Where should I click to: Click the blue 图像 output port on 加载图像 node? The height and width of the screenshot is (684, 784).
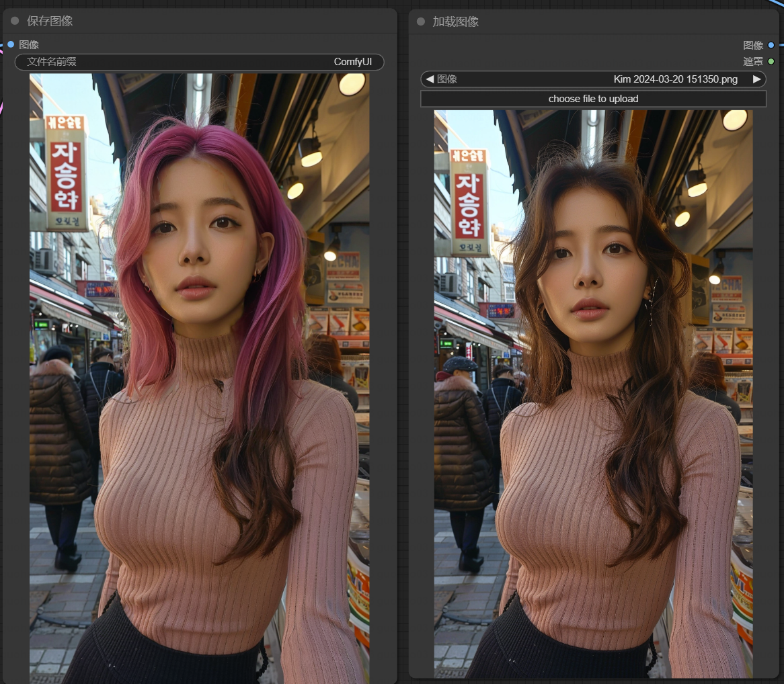tap(771, 45)
